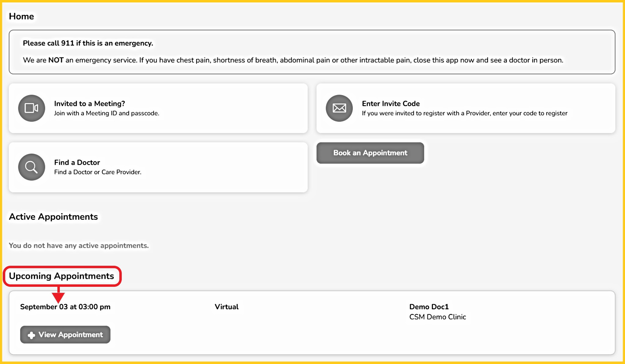Click the Upcoming Appointments heading
Screen dimensions: 625x364
[x=61, y=276]
